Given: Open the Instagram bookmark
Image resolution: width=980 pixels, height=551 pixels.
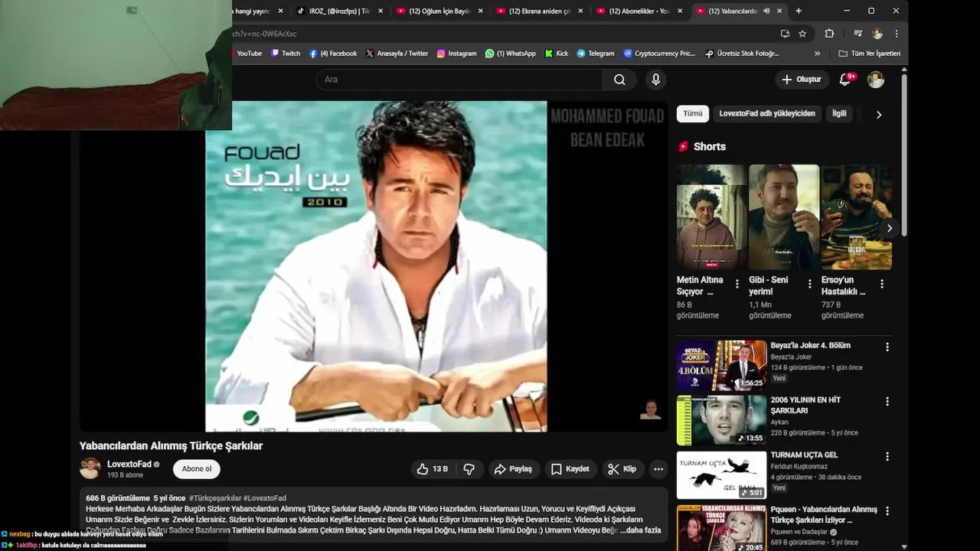Looking at the screenshot, I should [456, 54].
